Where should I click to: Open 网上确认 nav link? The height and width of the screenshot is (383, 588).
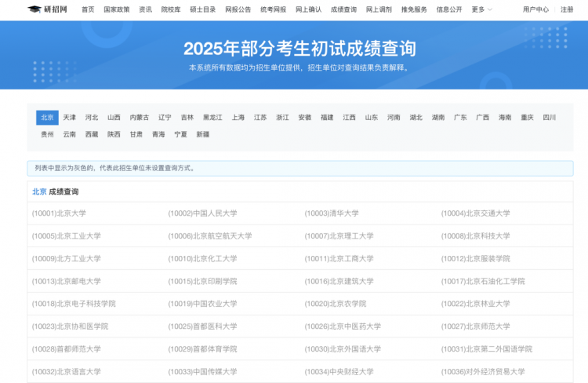pos(309,9)
